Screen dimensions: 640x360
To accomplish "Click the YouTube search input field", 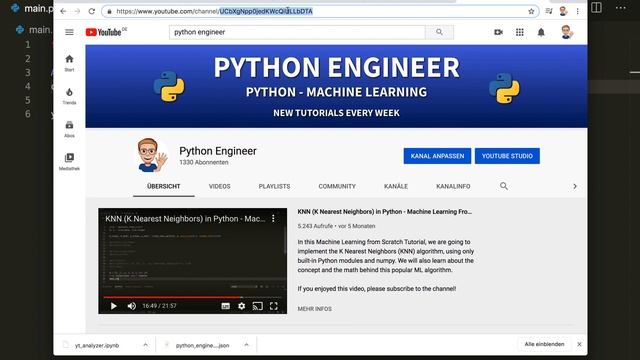I will coord(297,32).
